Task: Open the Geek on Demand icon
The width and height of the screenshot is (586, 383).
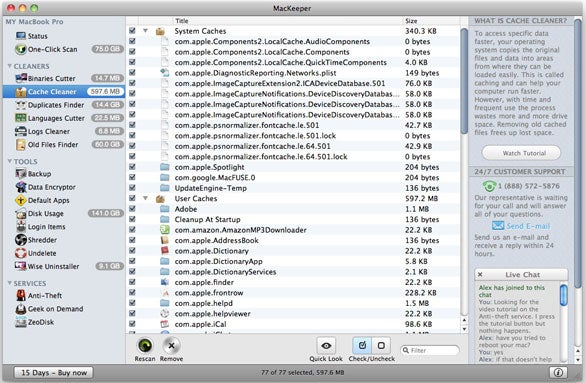Action: (x=21, y=309)
